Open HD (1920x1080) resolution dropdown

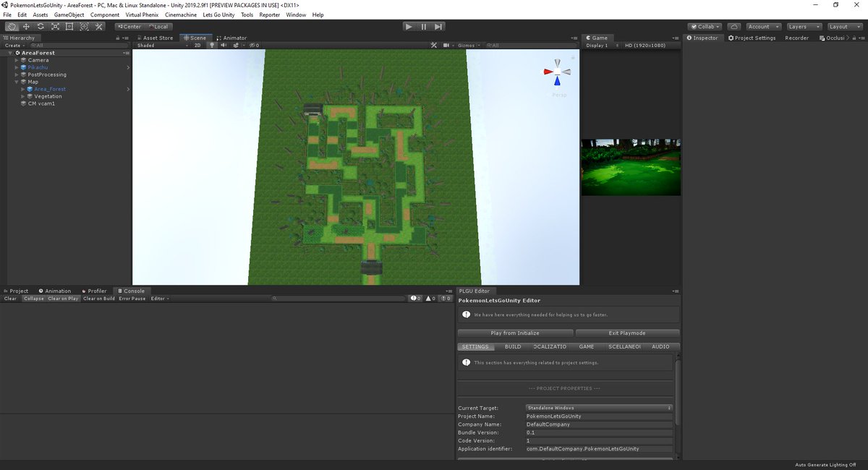pyautogui.click(x=644, y=45)
